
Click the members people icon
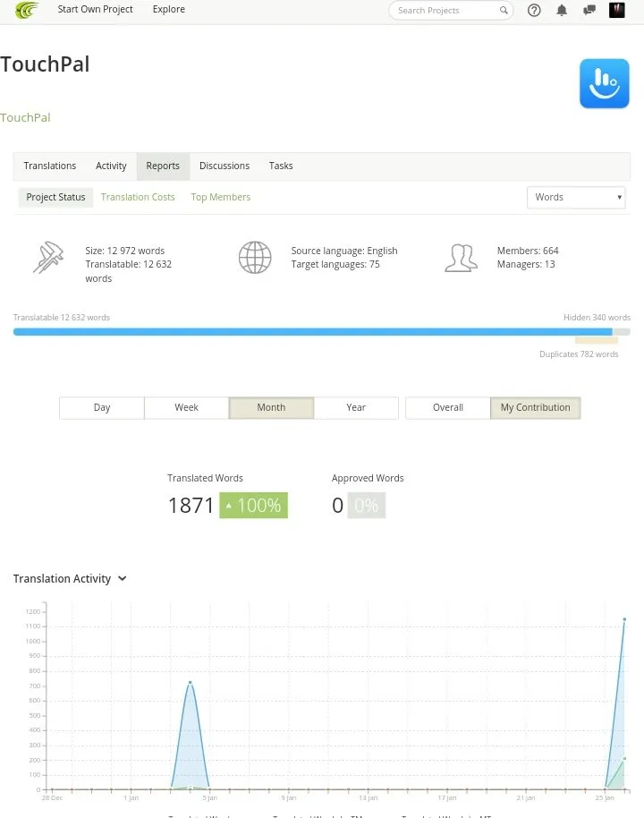pyautogui.click(x=461, y=258)
